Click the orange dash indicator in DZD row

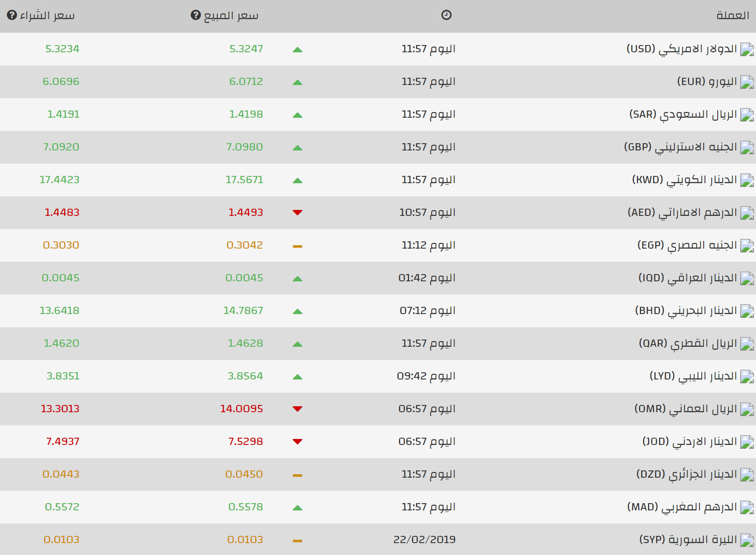[298, 475]
